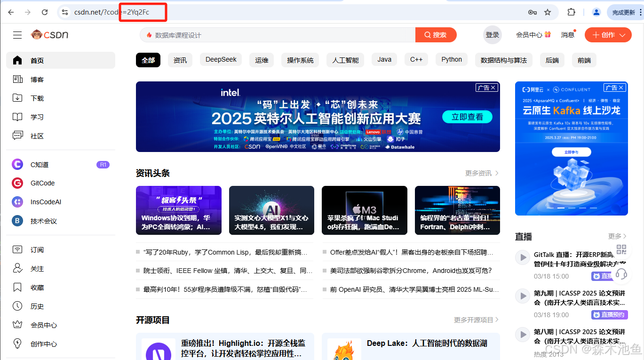Open site information icon in address bar
This screenshot has height=360, width=644.
tap(65, 12)
